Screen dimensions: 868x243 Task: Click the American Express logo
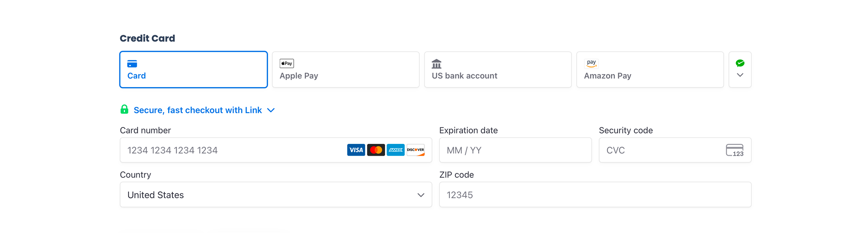coord(395,150)
